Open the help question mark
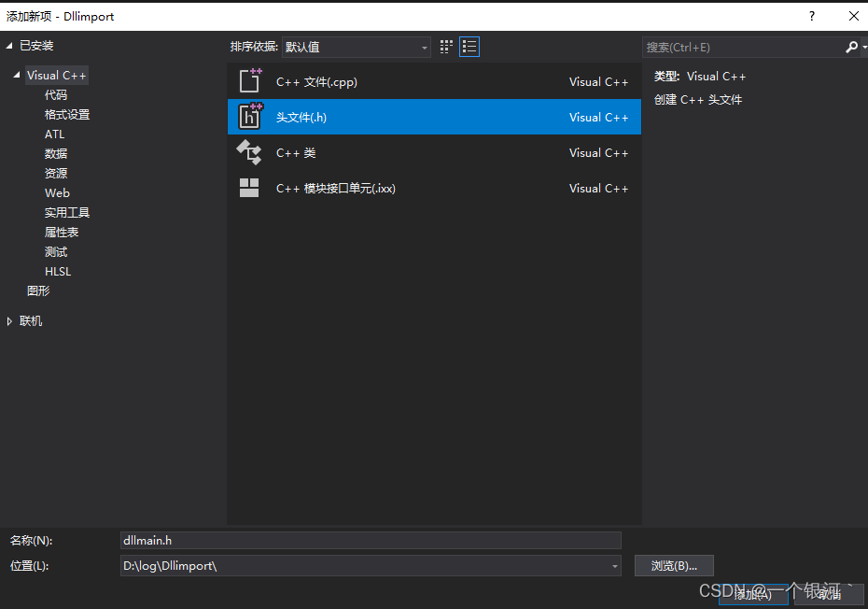 812,16
